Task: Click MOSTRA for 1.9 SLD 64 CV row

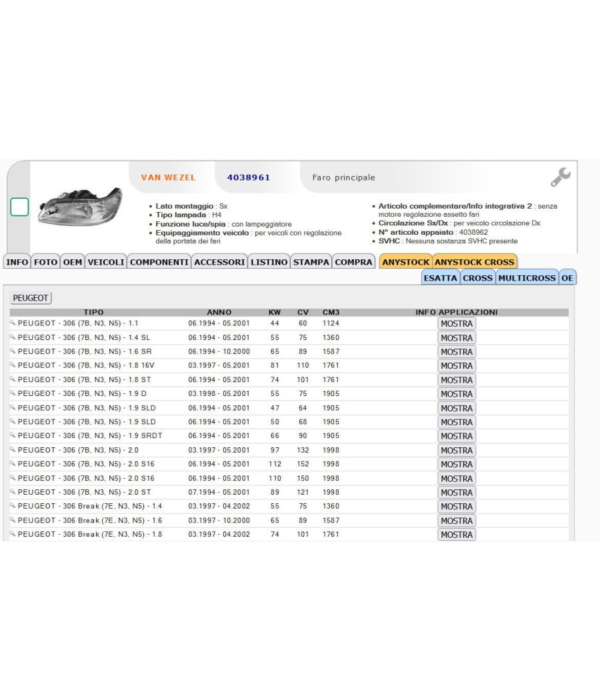Action: click(x=457, y=408)
